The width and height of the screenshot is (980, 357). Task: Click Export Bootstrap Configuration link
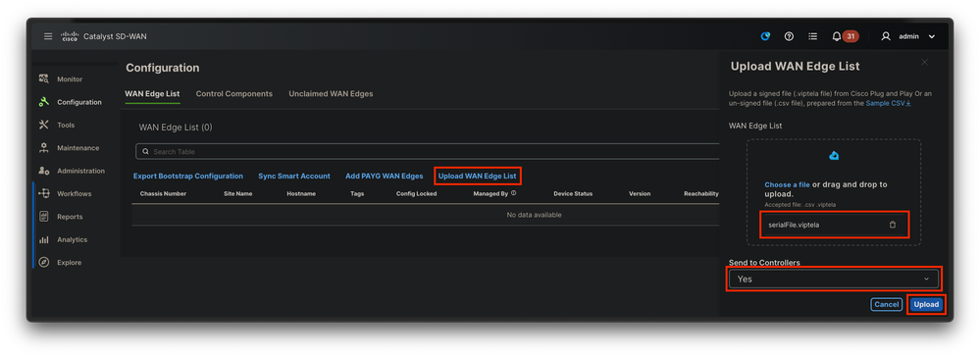pos(188,177)
